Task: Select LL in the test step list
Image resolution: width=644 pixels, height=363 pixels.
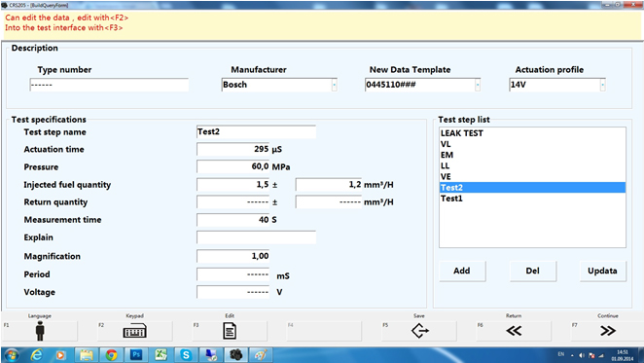Action: (532, 165)
